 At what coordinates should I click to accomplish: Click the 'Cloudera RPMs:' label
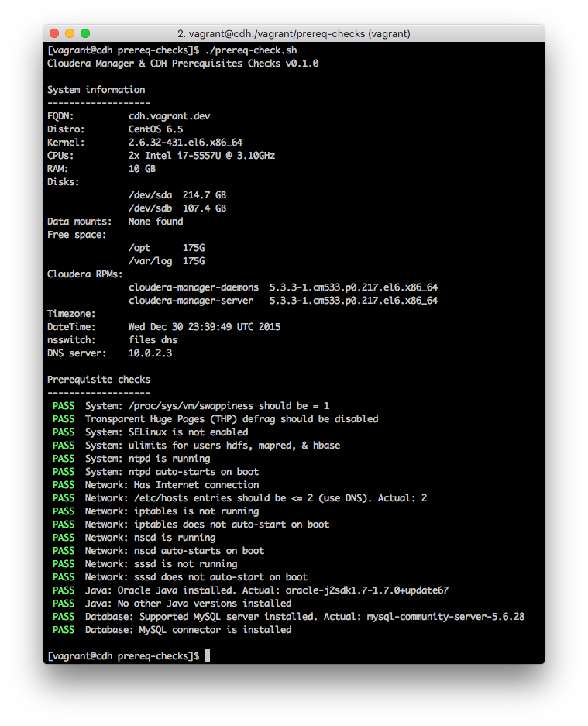click(84, 274)
